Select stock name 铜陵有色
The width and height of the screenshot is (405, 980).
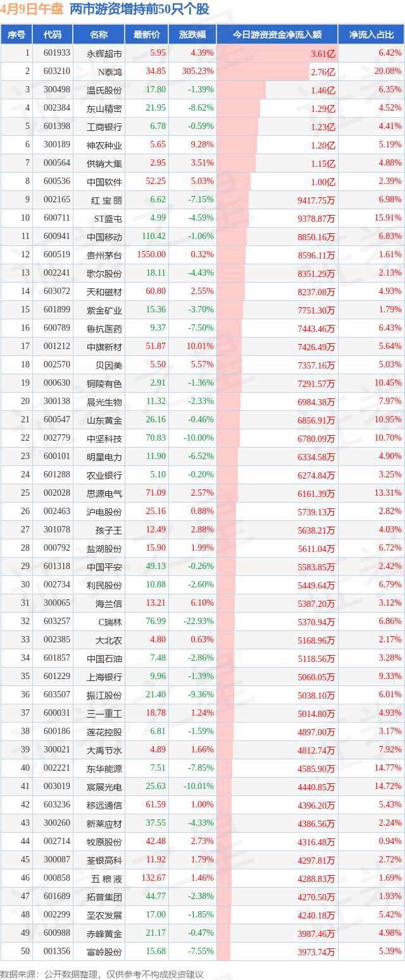point(104,383)
